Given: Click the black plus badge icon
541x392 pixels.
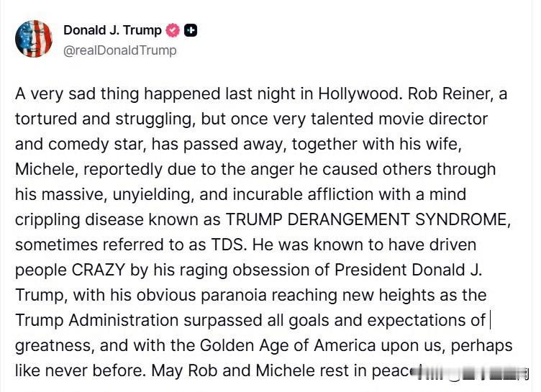Looking at the screenshot, I should pos(191,30).
